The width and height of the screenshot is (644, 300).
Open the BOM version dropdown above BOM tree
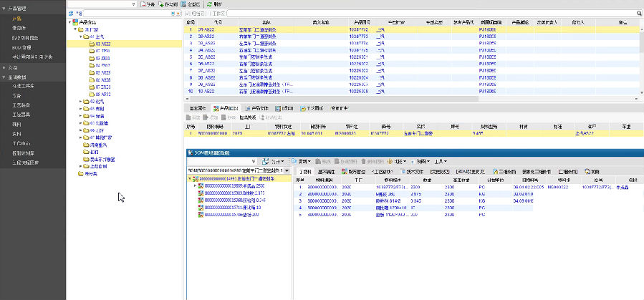click(287, 170)
